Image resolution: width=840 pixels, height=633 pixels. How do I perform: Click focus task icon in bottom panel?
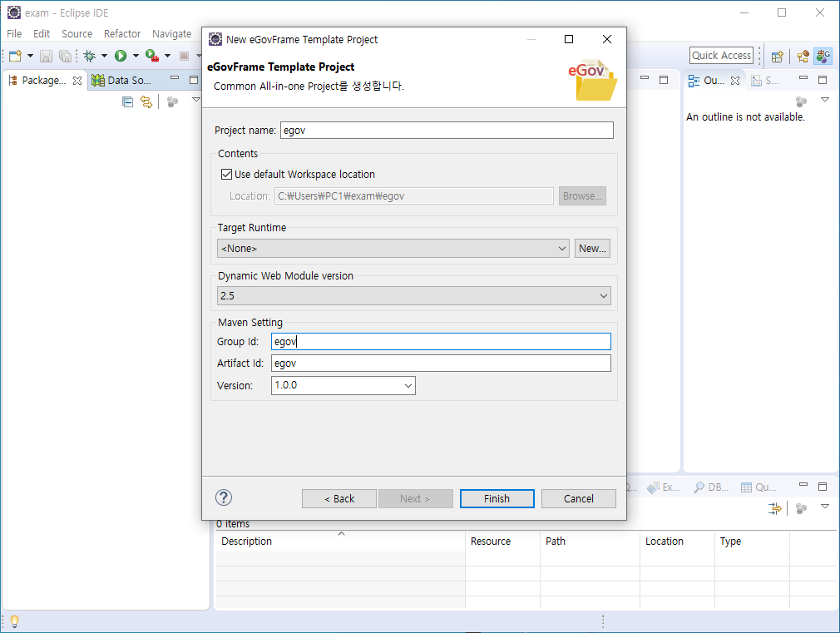click(801, 508)
